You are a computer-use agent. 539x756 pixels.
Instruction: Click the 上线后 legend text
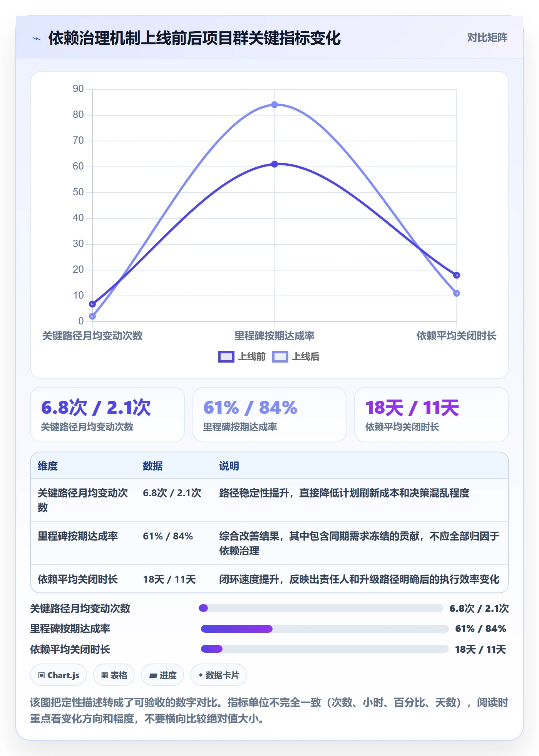(x=306, y=357)
